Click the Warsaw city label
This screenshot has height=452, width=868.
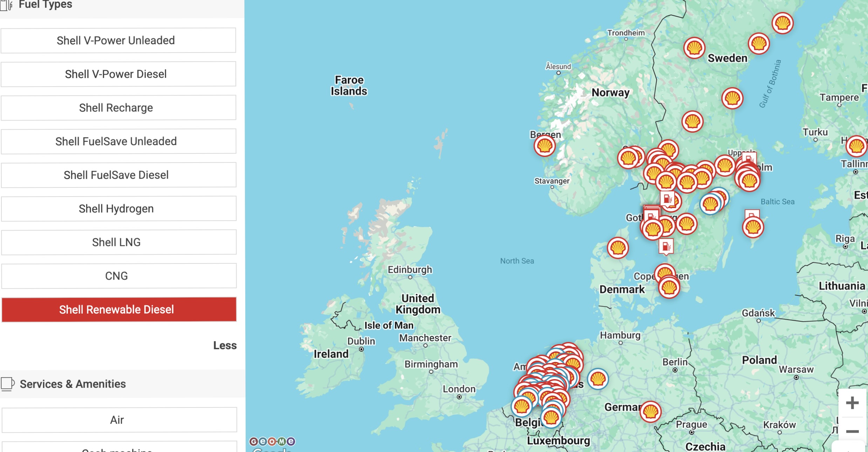pyautogui.click(x=796, y=369)
